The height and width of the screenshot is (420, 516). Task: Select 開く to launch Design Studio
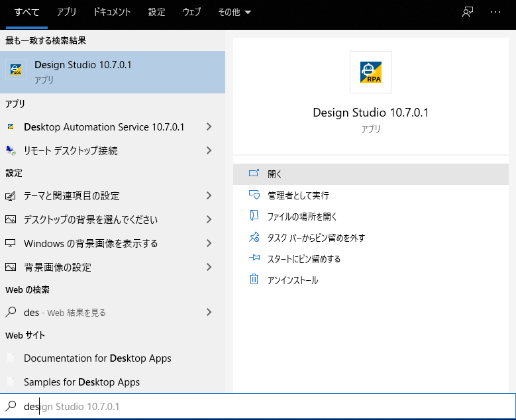[x=370, y=174]
